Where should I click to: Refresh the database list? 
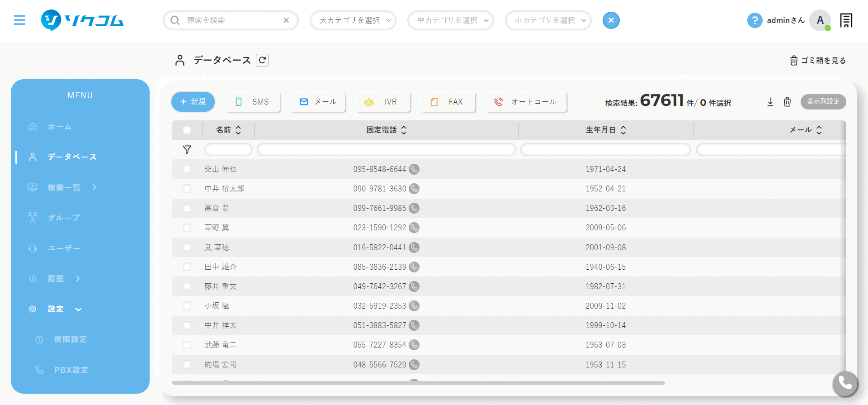[262, 60]
